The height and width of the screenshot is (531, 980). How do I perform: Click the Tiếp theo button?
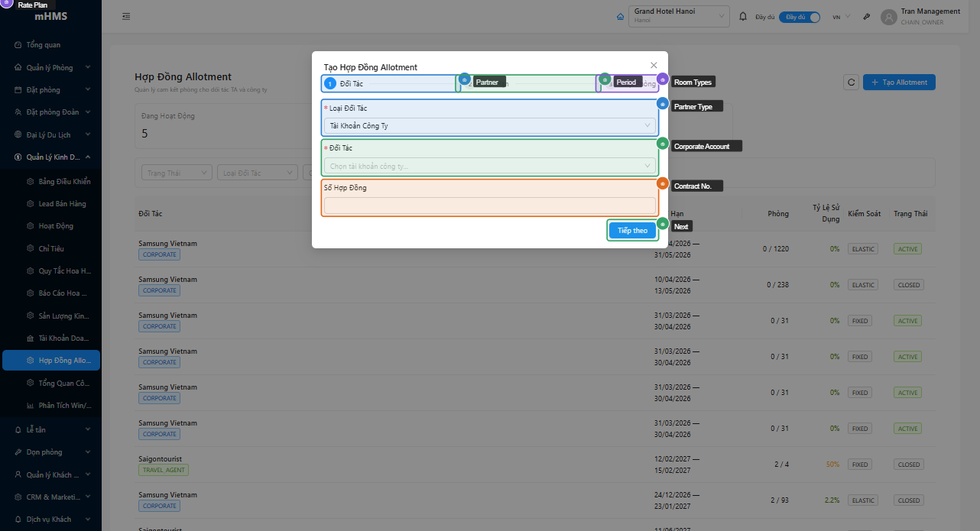click(632, 231)
